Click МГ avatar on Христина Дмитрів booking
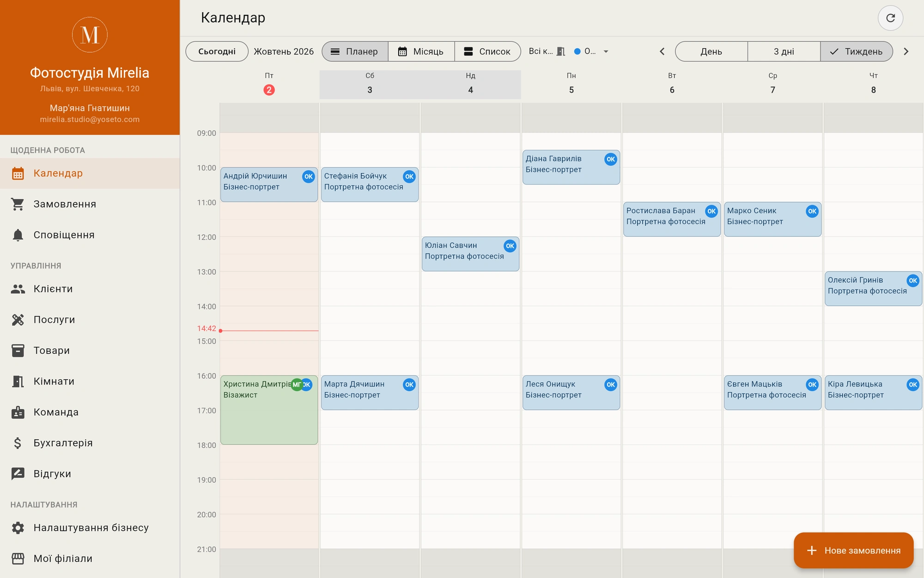Screen dimensions: 924x578 tap(297, 385)
